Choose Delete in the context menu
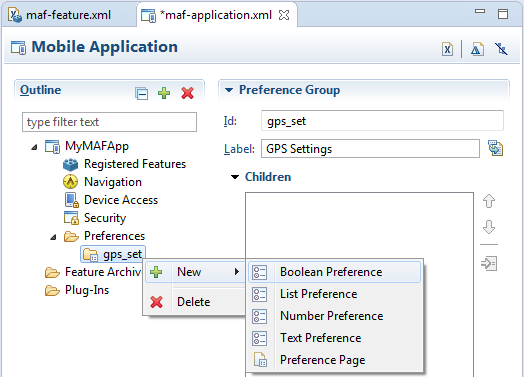The width and height of the screenshot is (524, 377). point(194,302)
